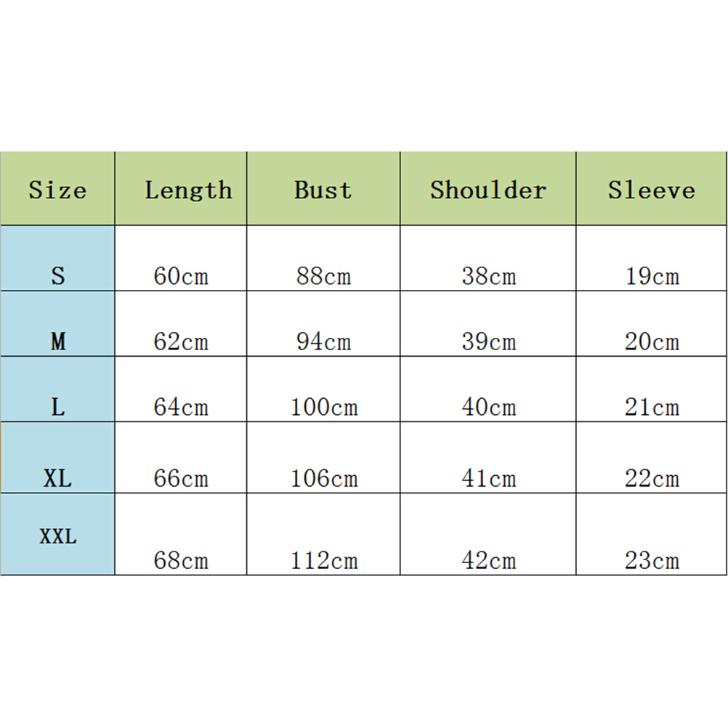The image size is (728, 728).
Task: Select the 64cm length cell
Action: click(x=181, y=406)
